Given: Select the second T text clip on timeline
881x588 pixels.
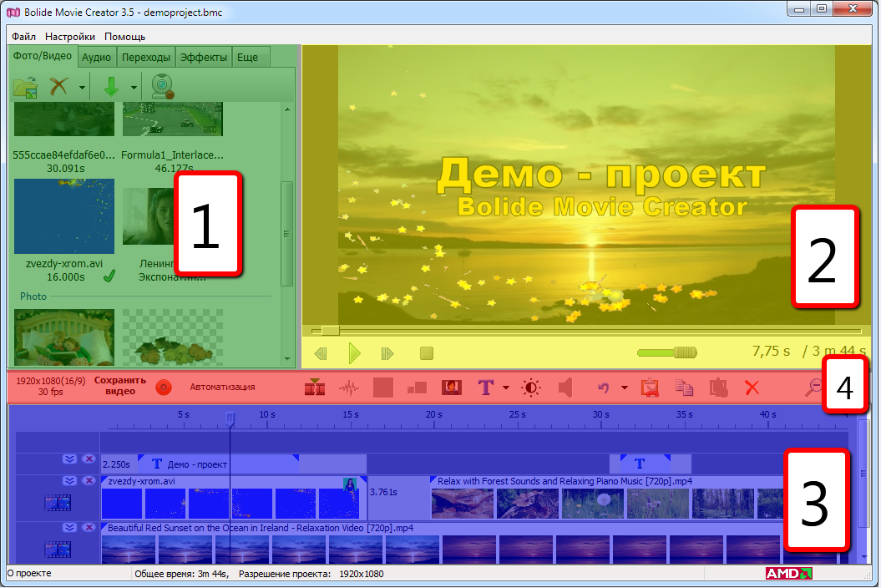Looking at the screenshot, I should pos(645,464).
